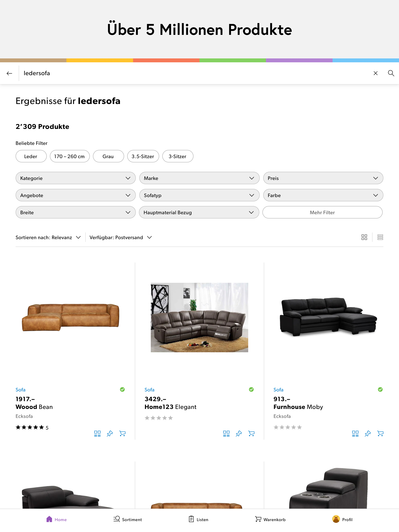Click the magnifier search icon
The image size is (399, 532).
391,73
